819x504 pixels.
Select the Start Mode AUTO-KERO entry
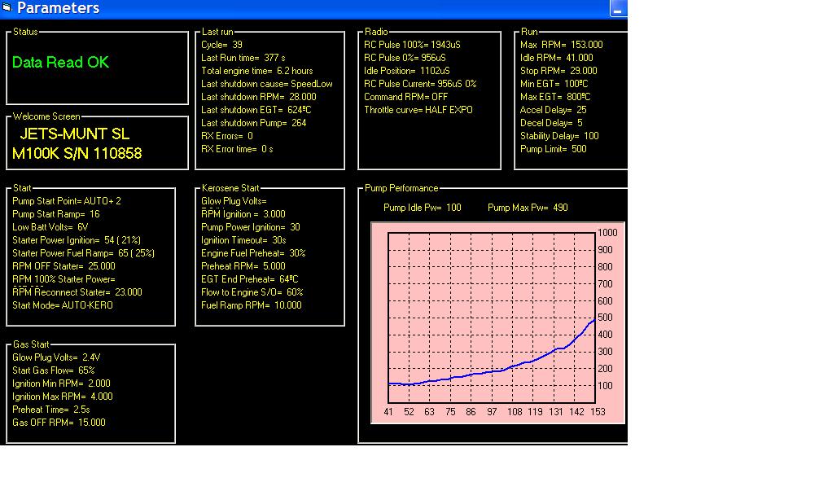[63, 305]
